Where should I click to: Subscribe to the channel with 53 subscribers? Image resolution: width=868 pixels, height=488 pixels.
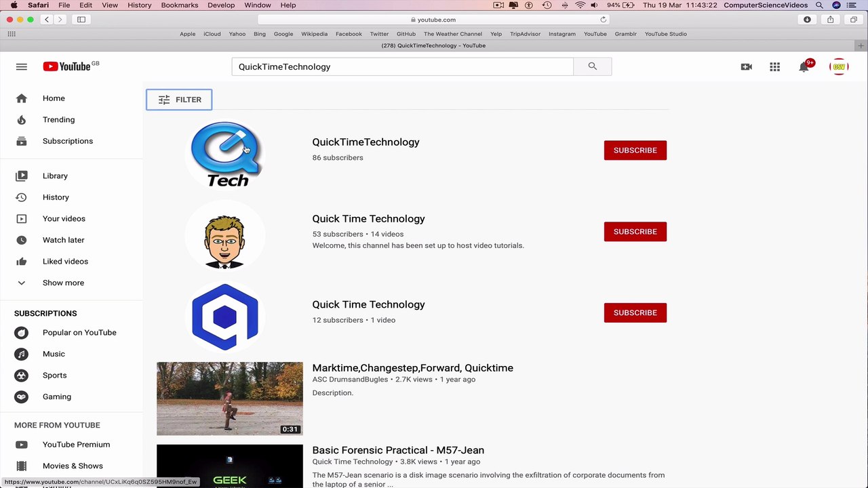tap(635, 232)
